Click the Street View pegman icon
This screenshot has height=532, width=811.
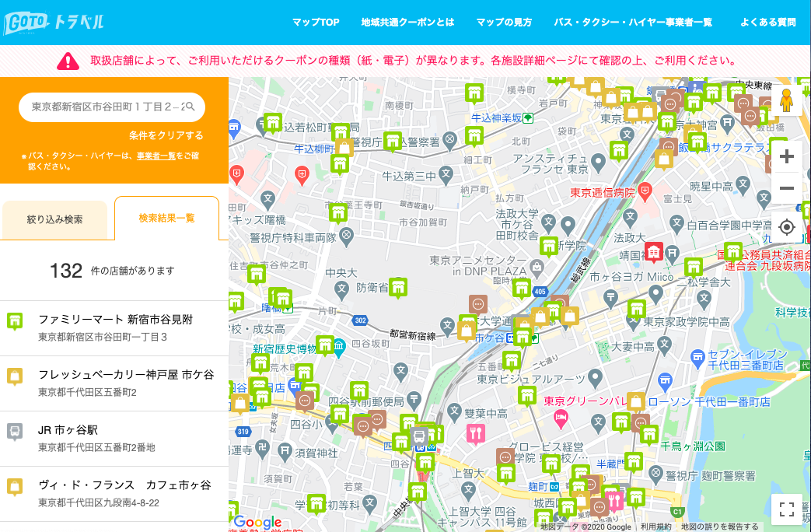(786, 100)
